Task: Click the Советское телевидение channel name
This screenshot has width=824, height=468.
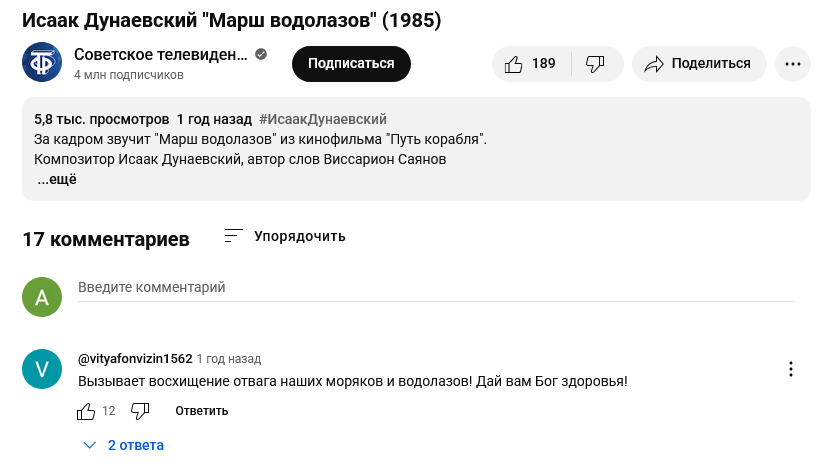Action: tap(160, 54)
